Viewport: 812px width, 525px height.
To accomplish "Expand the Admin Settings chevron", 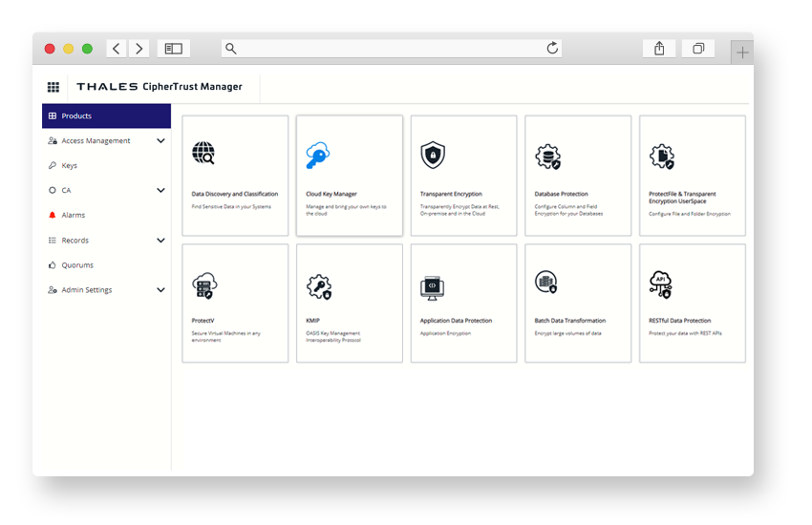I will (x=161, y=289).
